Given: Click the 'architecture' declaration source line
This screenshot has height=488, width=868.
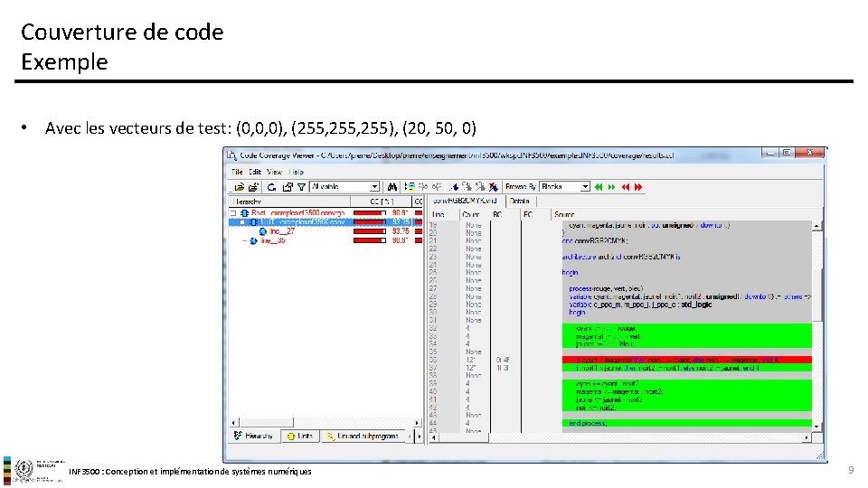Looking at the screenshot, I should pyautogui.click(x=621, y=257).
